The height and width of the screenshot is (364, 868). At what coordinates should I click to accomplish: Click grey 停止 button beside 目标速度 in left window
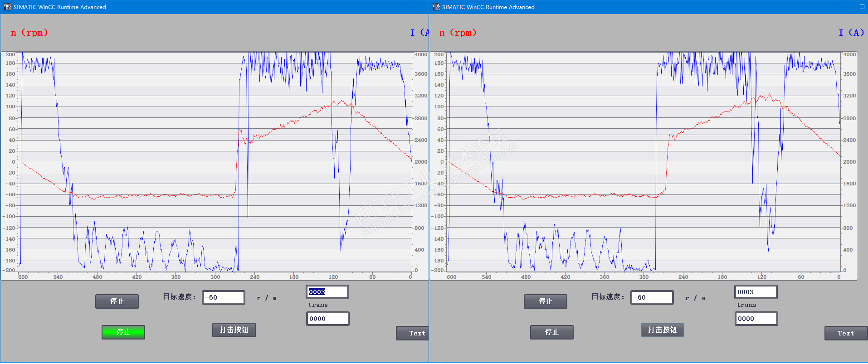[117, 301]
